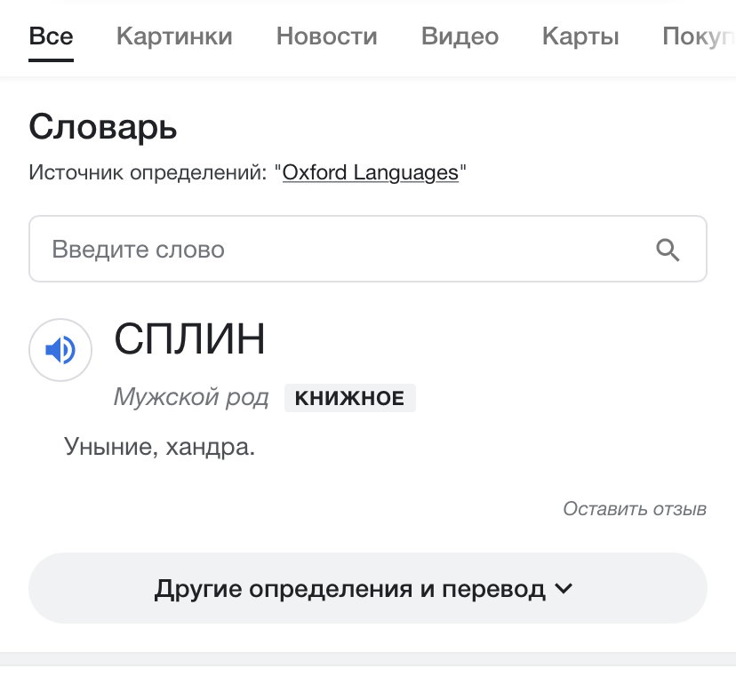Expand the chevron beside Другие определения и перевод
736x700 pixels.
click(x=564, y=588)
